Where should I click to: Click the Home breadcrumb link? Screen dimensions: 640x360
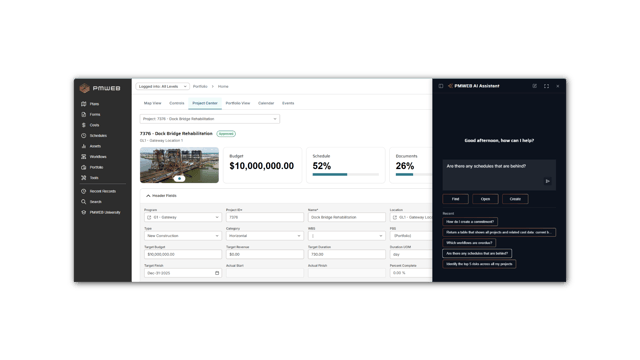coord(223,87)
